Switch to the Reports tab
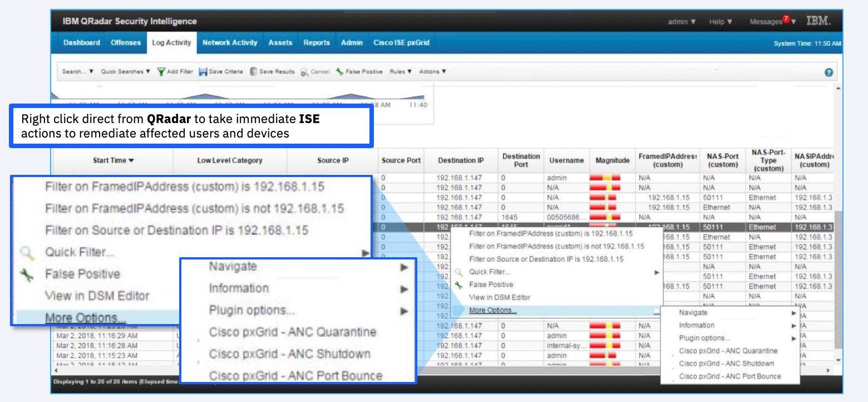 (x=317, y=43)
